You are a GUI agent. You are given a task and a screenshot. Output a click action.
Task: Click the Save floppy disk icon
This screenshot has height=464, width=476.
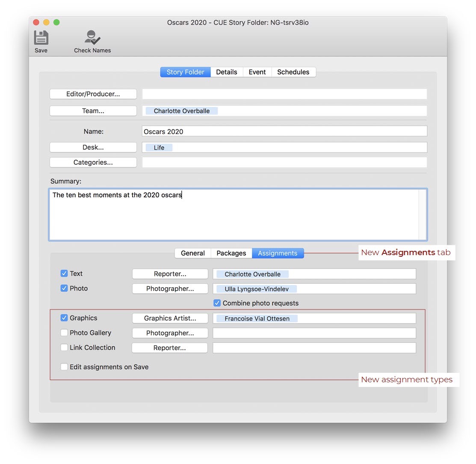coord(41,38)
